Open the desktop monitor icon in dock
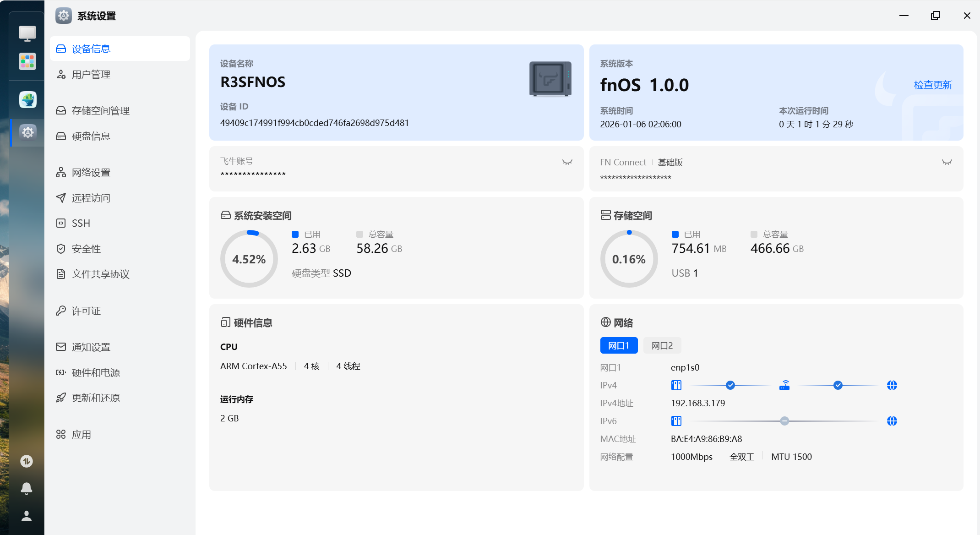 (27, 33)
